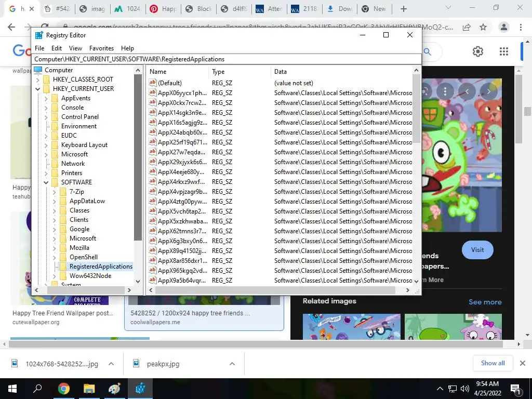Click the Computer root icon in tree
This screenshot has height=399, width=532.
pos(38,70)
